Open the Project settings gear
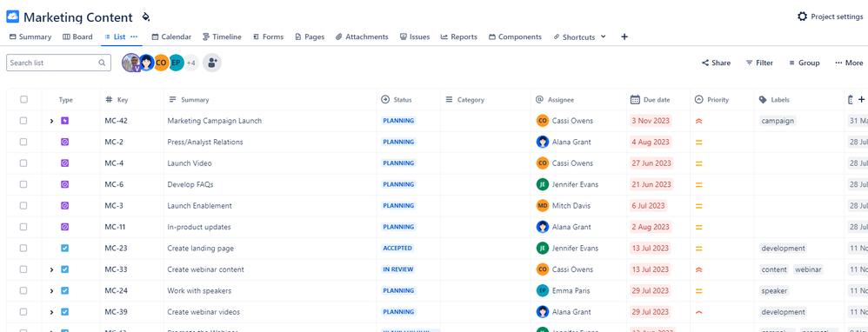868x332 pixels. [802, 17]
